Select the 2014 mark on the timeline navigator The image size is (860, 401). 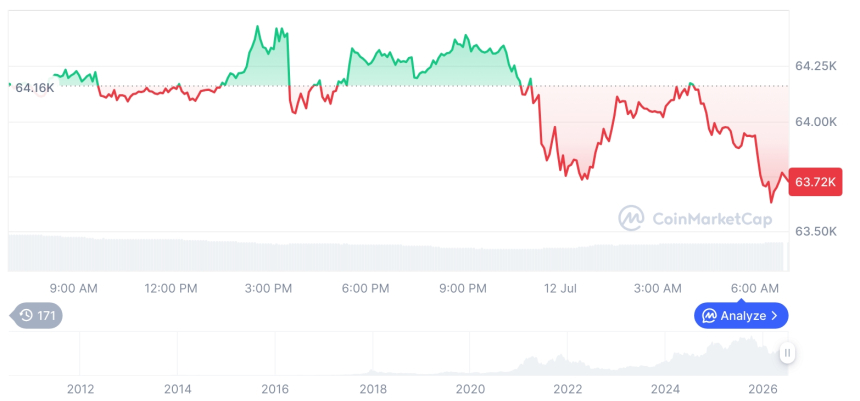pos(178,389)
